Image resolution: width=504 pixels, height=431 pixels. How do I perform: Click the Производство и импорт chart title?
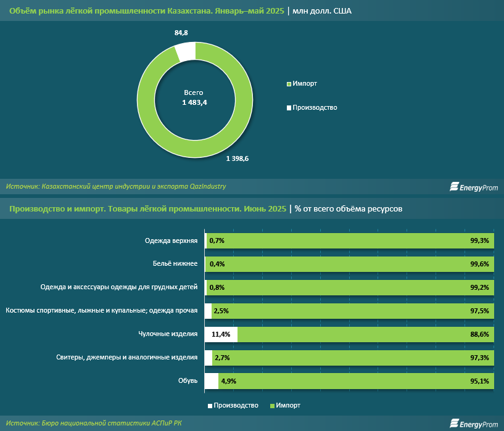pyautogui.click(x=147, y=210)
